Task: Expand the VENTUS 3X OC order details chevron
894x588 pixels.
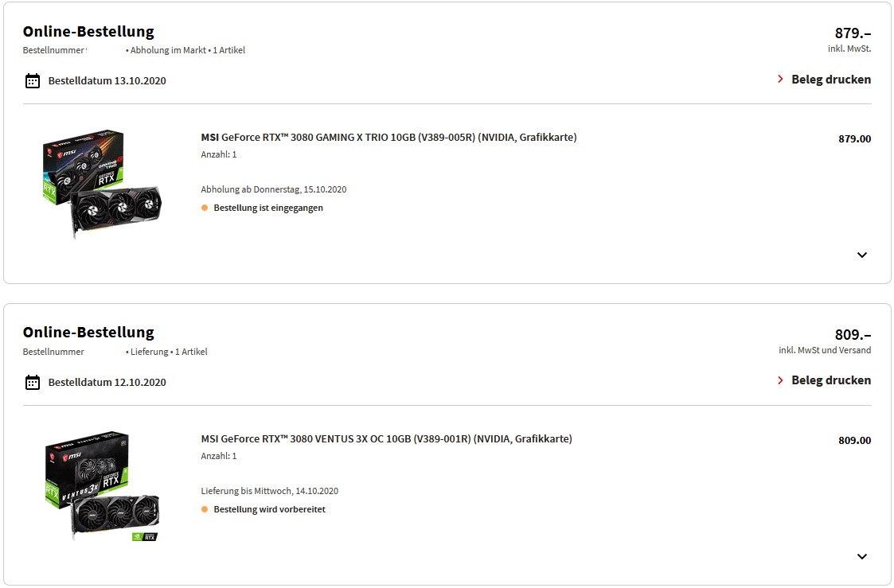Action: (x=862, y=556)
